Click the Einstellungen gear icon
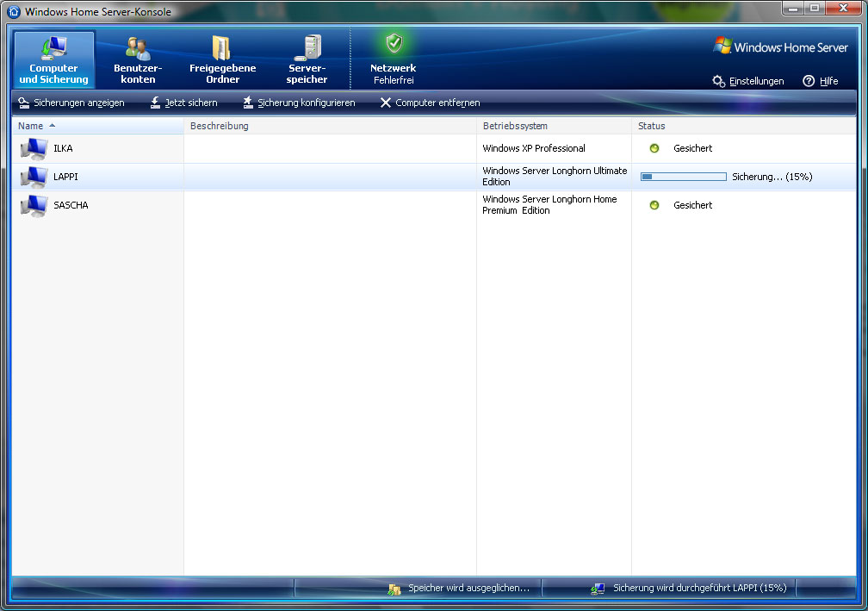 point(718,81)
